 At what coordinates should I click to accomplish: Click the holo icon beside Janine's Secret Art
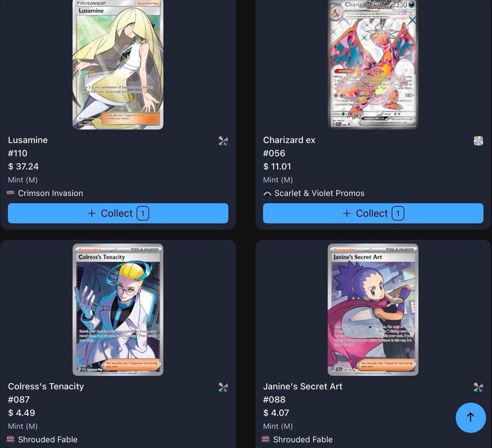(x=478, y=387)
